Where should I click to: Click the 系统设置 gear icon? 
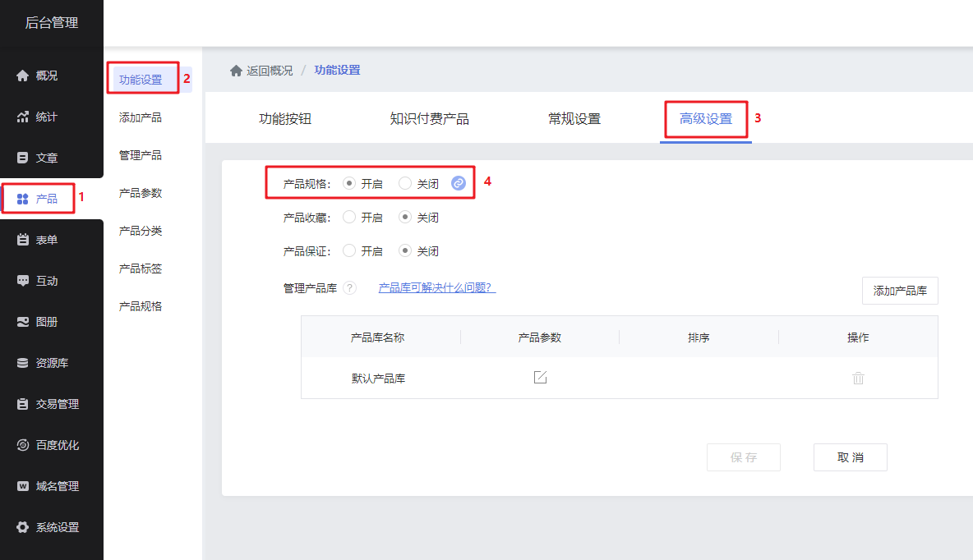point(22,527)
